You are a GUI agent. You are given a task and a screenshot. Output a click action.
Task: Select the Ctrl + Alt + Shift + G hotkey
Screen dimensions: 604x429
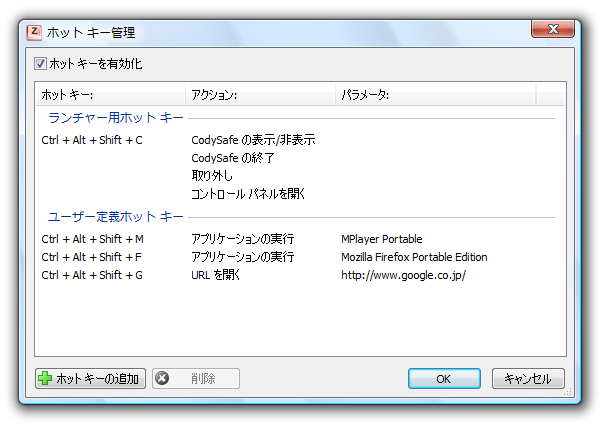click(92, 275)
